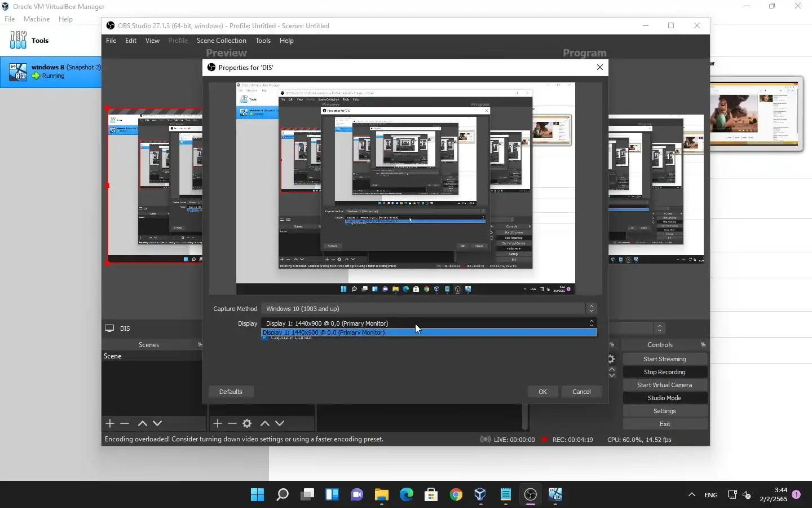Click Start Streaming button
The image size is (812, 508).
[x=665, y=359]
